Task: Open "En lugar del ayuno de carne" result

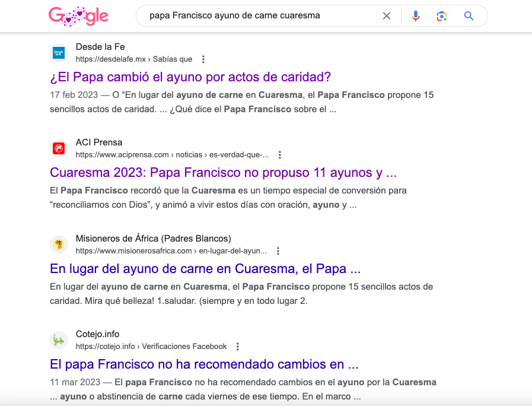Action: (x=205, y=269)
